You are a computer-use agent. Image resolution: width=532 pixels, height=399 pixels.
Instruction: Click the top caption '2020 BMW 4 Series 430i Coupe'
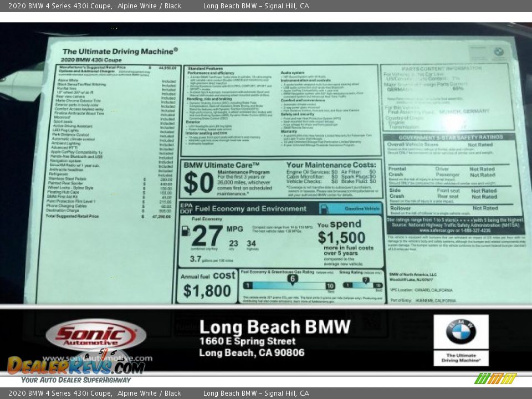[x=60, y=6]
